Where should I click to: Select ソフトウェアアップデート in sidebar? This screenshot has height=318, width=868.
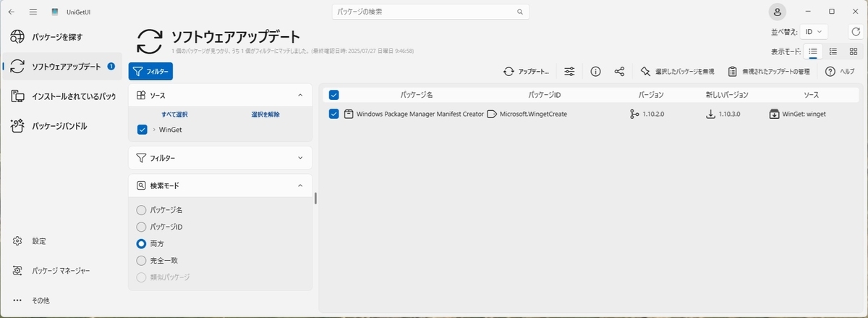click(x=61, y=66)
